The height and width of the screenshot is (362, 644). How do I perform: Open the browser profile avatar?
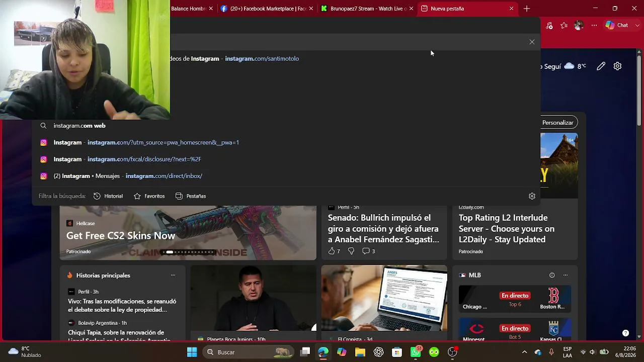pyautogui.click(x=579, y=25)
